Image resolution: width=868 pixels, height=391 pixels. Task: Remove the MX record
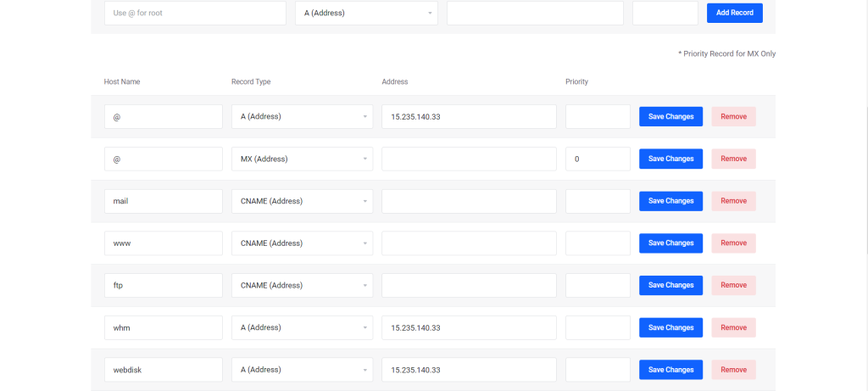pyautogui.click(x=733, y=159)
